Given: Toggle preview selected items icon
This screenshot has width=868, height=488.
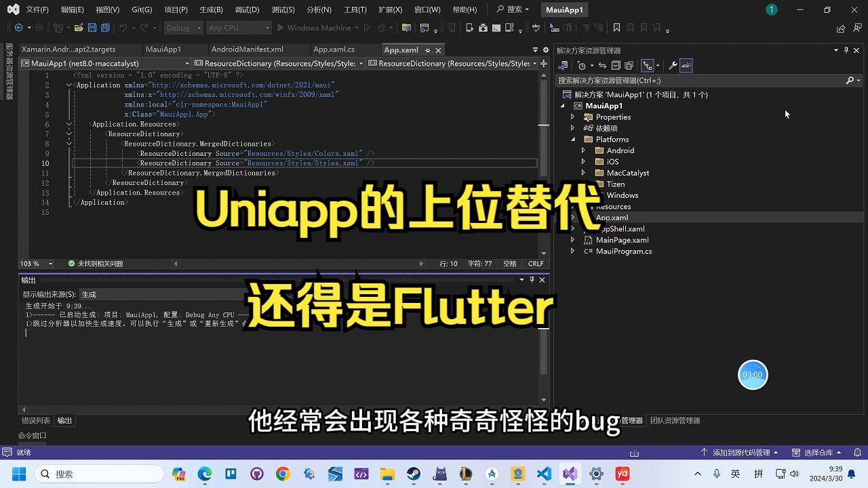Looking at the screenshot, I should point(686,66).
